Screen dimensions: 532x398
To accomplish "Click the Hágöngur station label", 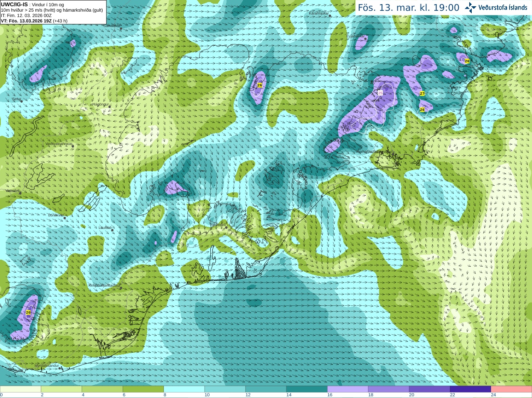I will [x=100, y=104].
